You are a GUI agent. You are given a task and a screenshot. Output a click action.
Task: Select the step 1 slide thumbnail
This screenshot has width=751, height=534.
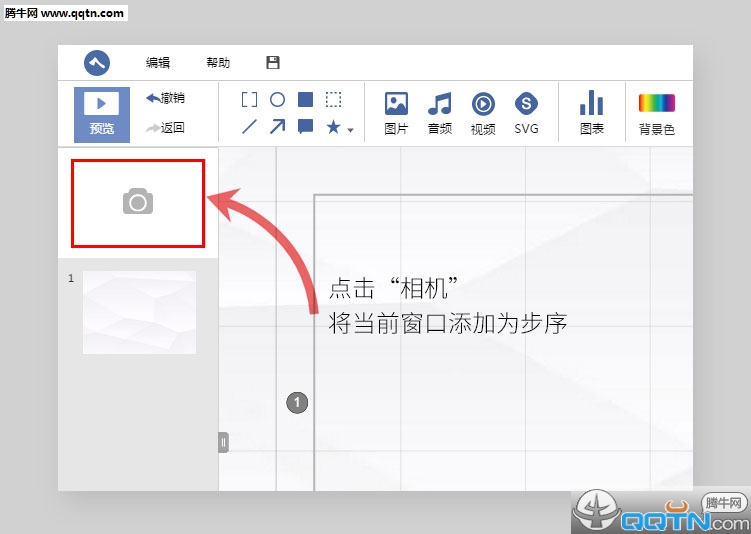139,312
